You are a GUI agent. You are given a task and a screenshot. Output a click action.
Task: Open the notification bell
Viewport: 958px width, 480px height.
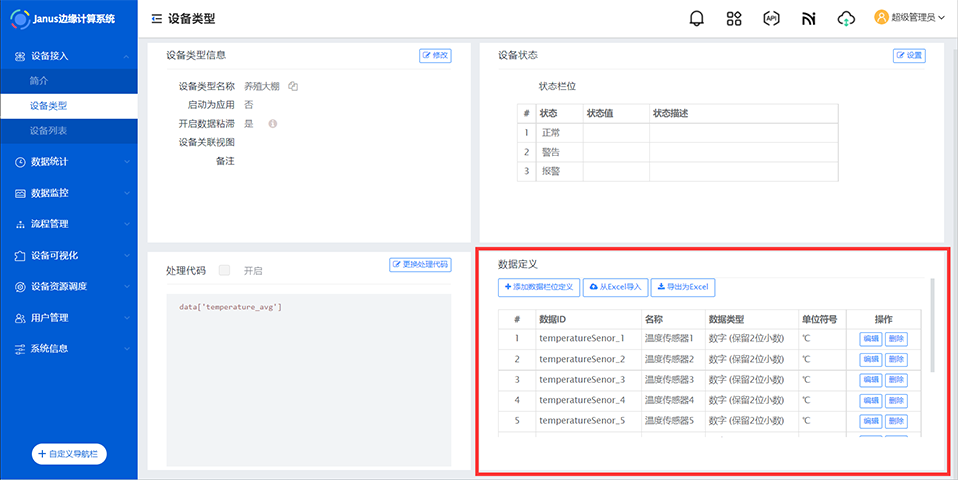(697, 18)
